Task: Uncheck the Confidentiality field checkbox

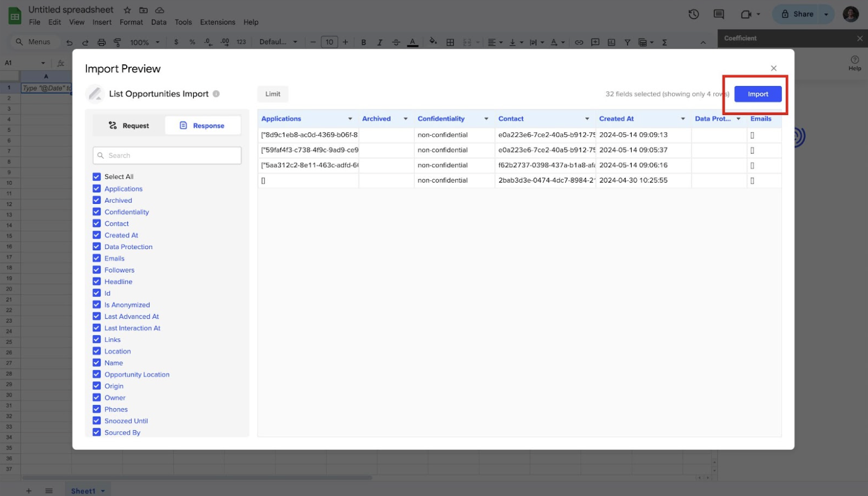Action: pyautogui.click(x=97, y=212)
